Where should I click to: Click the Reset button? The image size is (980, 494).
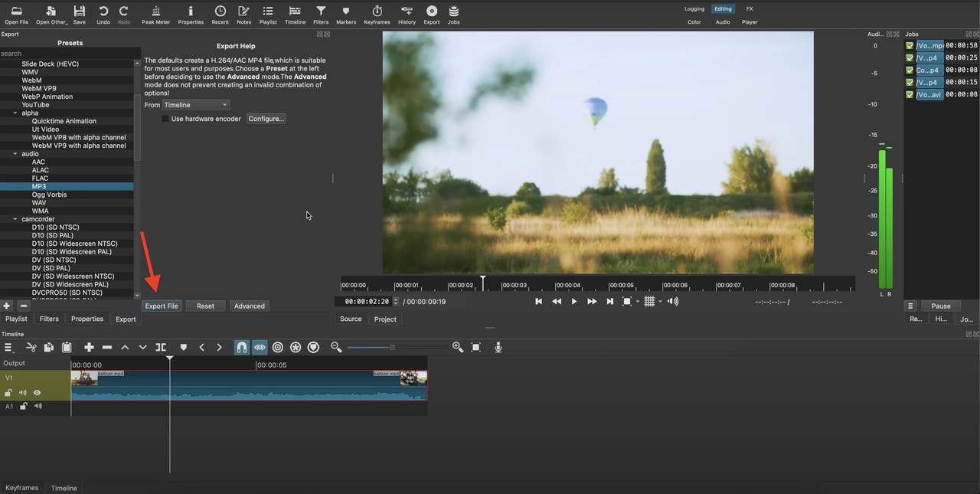point(205,306)
